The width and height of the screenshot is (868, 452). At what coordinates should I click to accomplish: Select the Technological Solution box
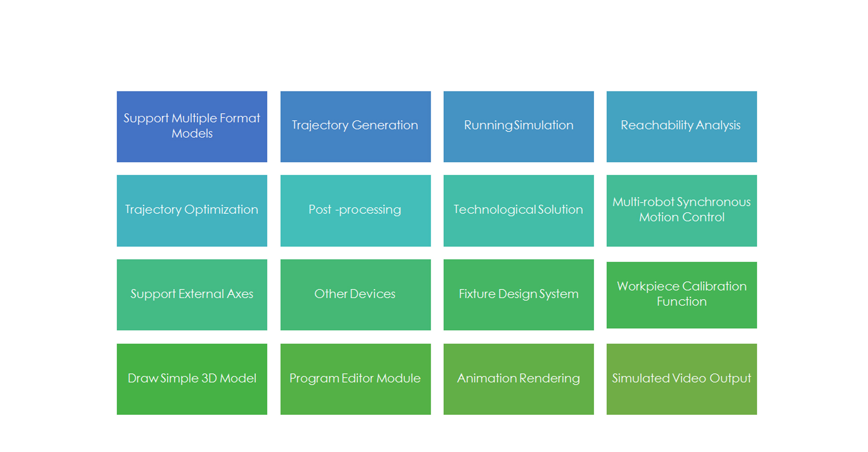519,211
